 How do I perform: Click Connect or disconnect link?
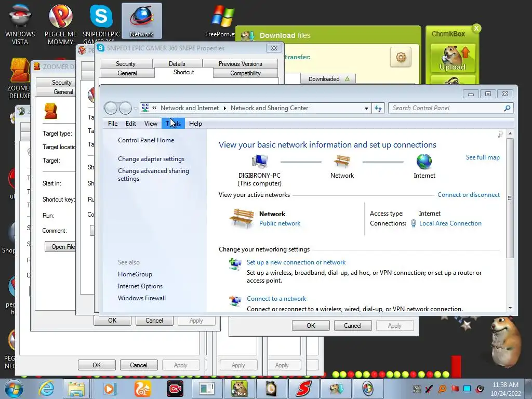click(x=469, y=195)
